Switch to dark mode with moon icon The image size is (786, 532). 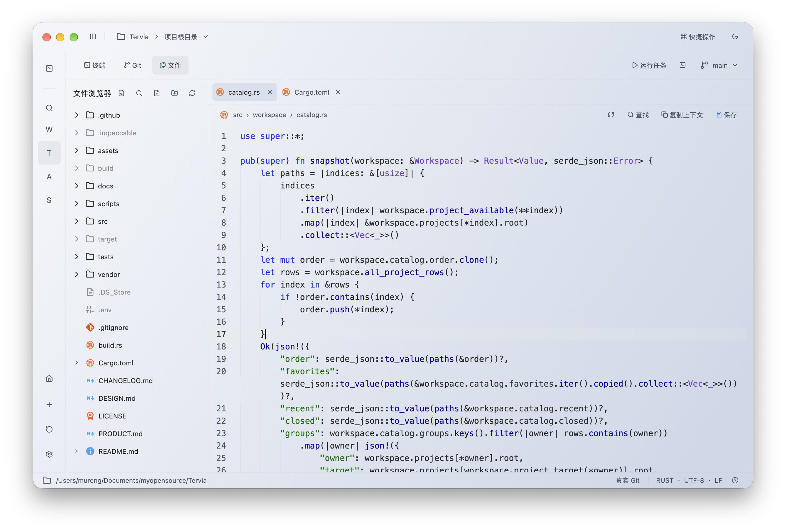click(x=735, y=37)
